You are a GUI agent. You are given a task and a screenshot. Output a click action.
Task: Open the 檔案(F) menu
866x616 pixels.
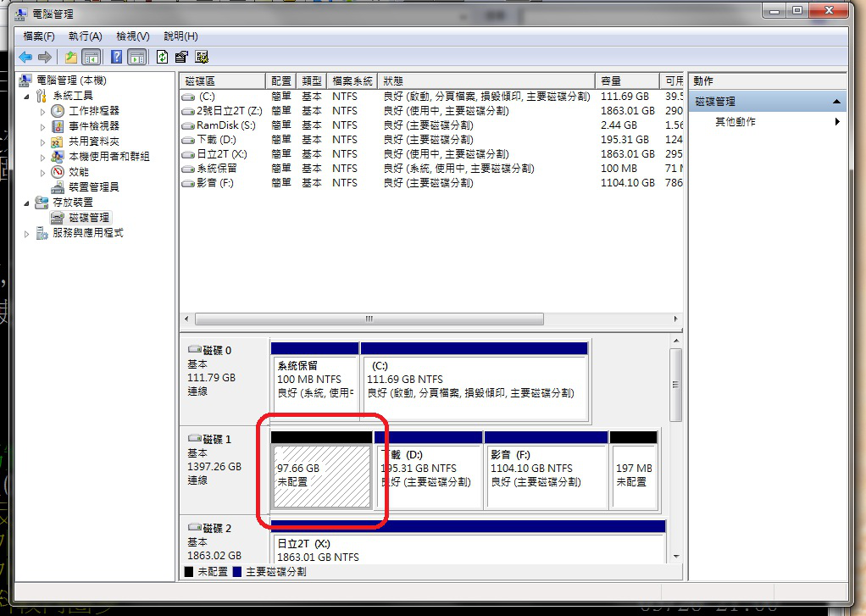point(39,36)
